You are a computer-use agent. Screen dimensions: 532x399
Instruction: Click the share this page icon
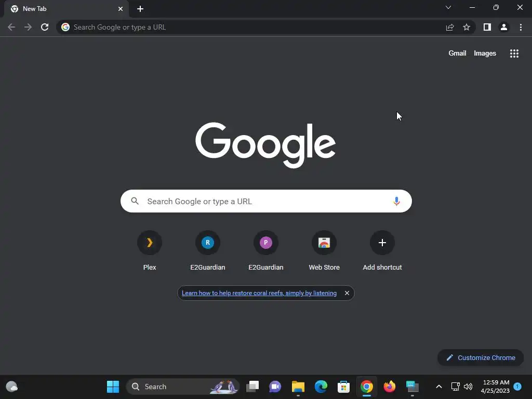pos(450,27)
